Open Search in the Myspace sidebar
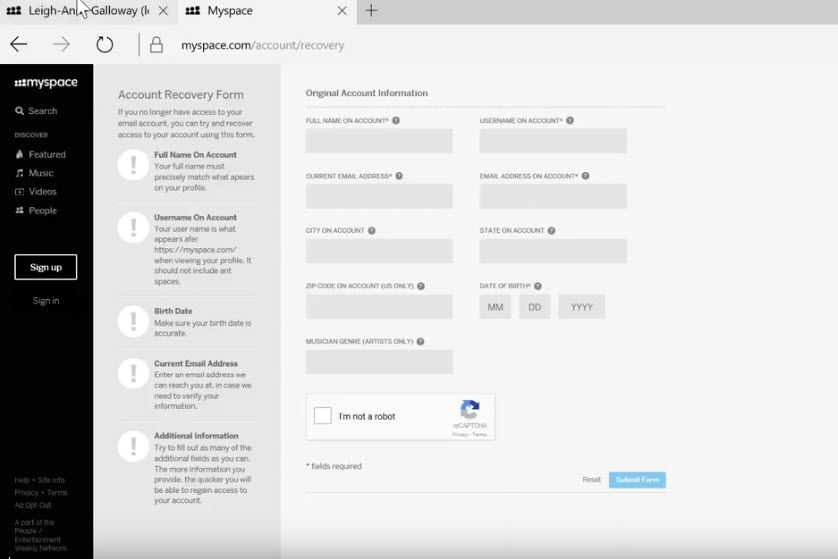 click(x=36, y=111)
